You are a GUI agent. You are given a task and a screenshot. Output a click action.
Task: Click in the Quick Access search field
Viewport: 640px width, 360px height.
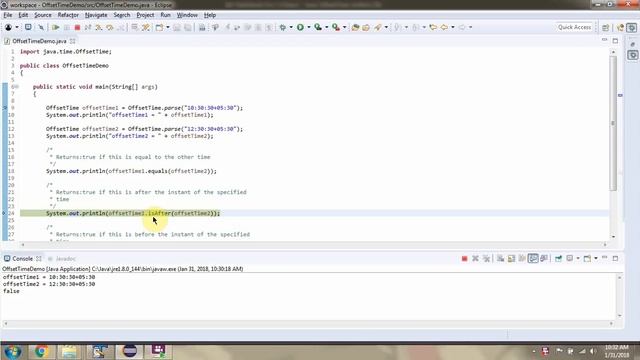coord(574,27)
